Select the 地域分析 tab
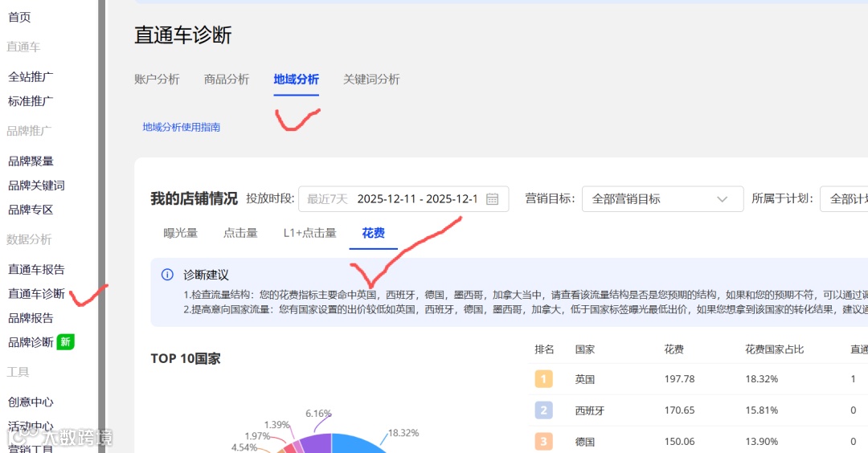 296,79
